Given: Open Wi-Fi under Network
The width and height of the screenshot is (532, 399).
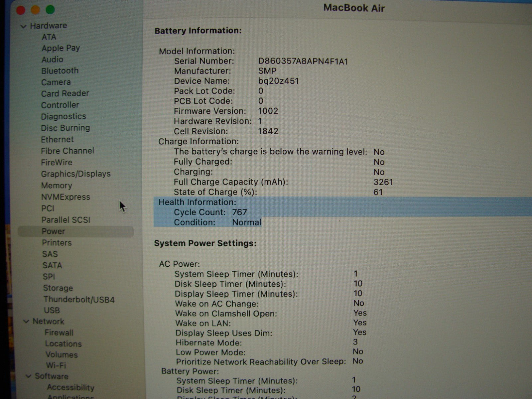Looking at the screenshot, I should tap(56, 365).
